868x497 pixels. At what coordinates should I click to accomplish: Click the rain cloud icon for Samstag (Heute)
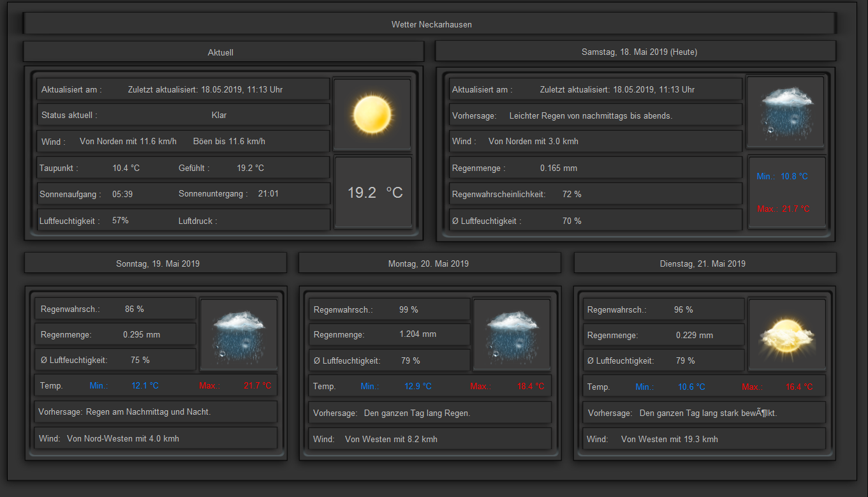pos(785,112)
